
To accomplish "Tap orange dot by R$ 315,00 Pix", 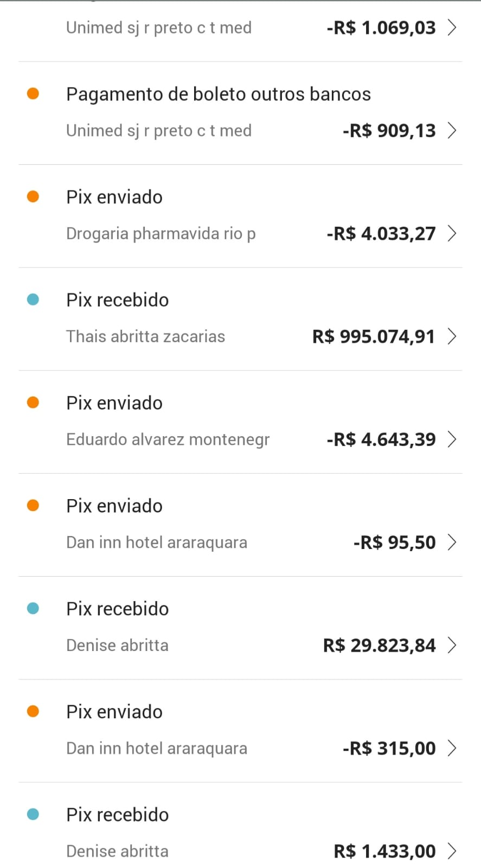I will tap(33, 711).
